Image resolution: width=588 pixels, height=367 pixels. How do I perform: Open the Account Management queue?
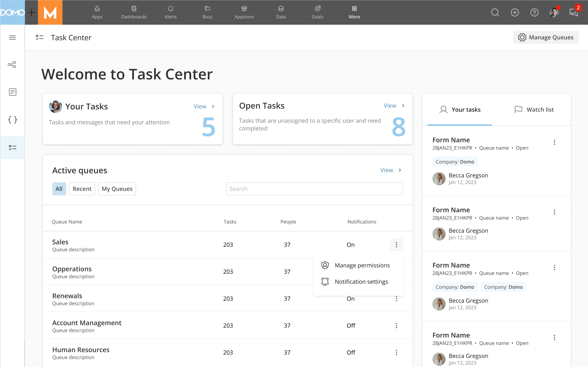[x=227, y=326]
